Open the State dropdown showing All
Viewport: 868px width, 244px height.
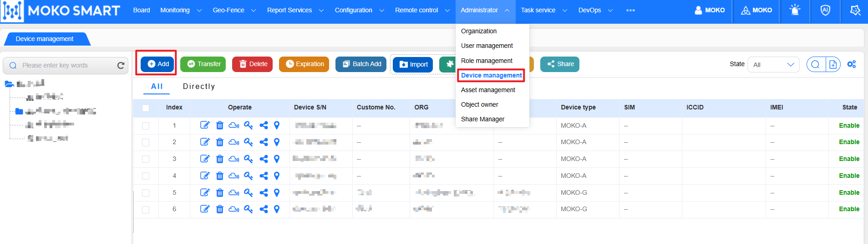click(x=773, y=65)
